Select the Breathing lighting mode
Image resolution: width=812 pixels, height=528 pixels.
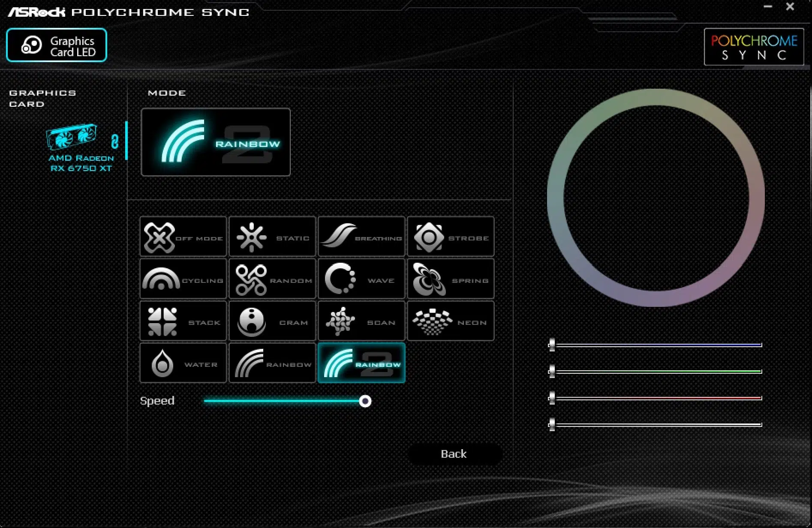361,237
